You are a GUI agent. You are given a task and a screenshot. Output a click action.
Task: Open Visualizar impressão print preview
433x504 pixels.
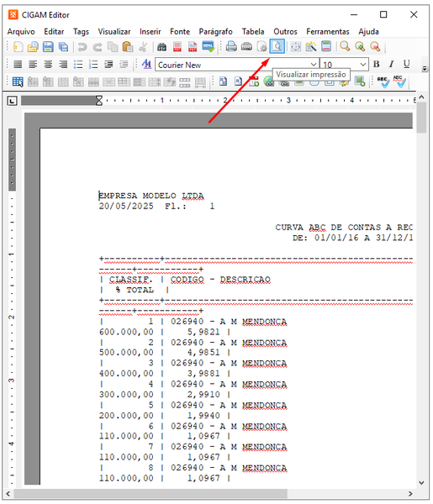[x=277, y=46]
